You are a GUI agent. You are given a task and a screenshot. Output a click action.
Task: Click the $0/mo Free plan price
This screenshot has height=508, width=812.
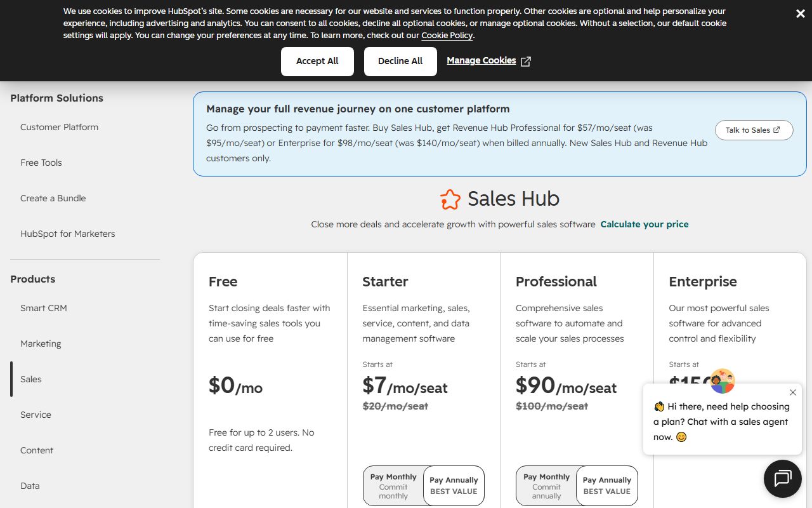coord(235,385)
